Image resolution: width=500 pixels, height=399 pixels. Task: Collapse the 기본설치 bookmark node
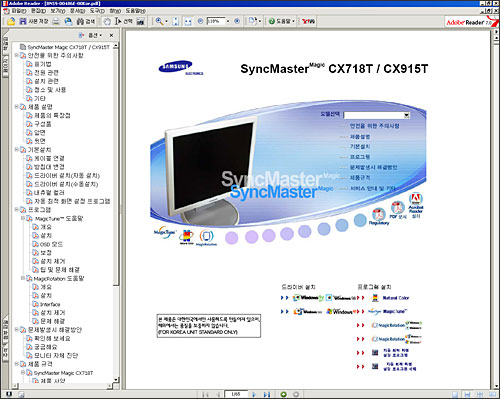(16, 150)
